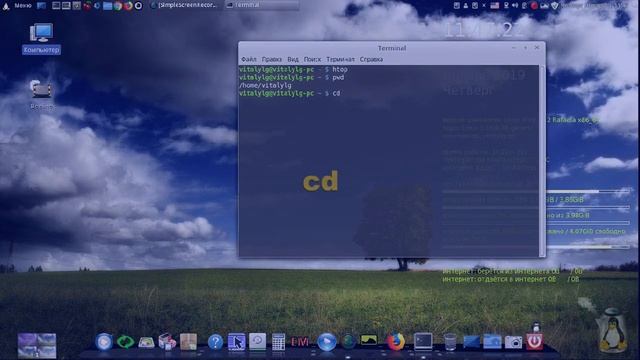Launch the mouse cursor settings icon in dock
Screen dimensions: 640x360
(236, 342)
